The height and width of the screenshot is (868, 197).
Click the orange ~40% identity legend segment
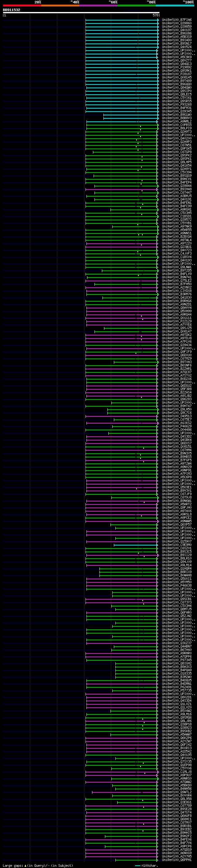click(60, 6)
